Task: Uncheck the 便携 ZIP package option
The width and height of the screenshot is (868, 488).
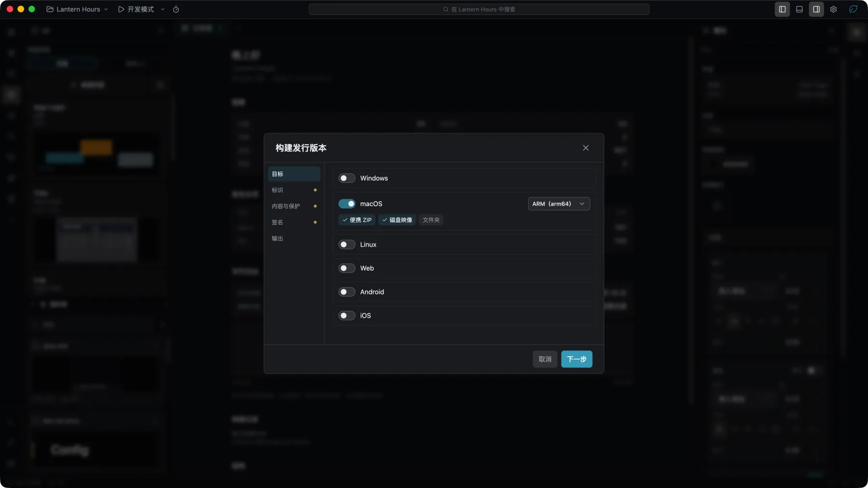Action: (357, 220)
